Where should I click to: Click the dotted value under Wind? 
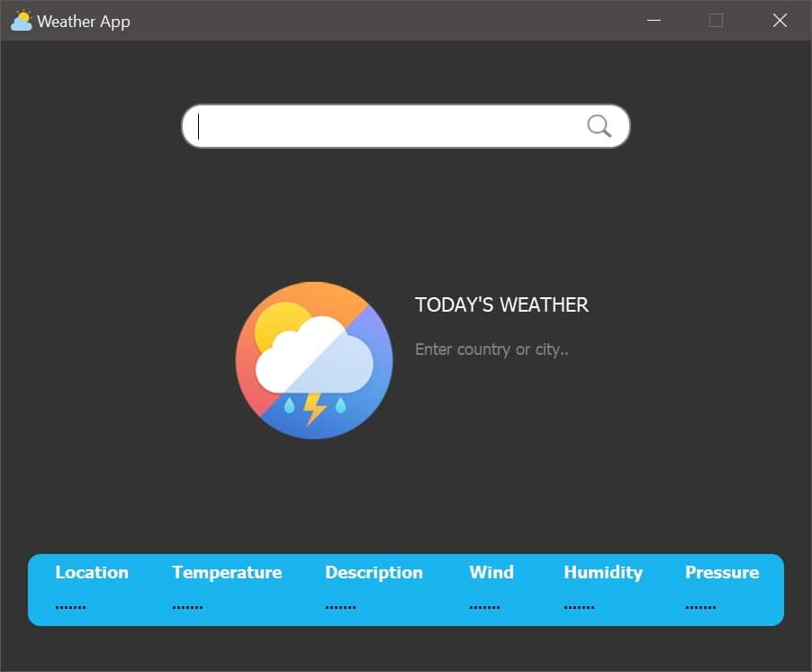484,607
